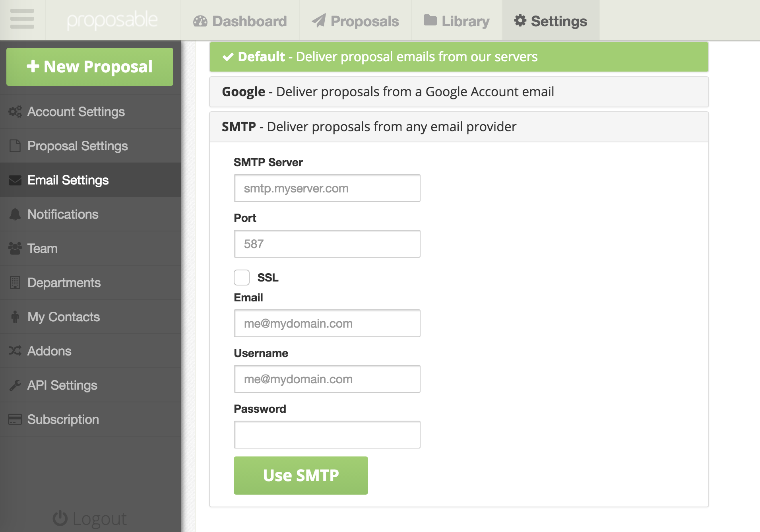This screenshot has width=760, height=532.
Task: Click the Username label
Action: click(261, 353)
